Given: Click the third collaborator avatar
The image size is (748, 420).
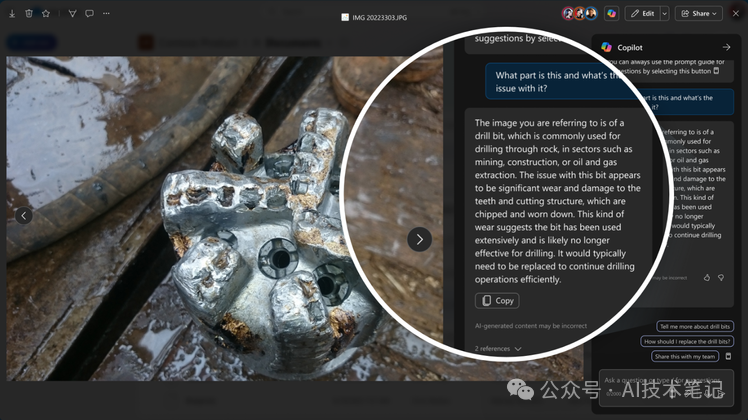Looking at the screenshot, I should [591, 14].
